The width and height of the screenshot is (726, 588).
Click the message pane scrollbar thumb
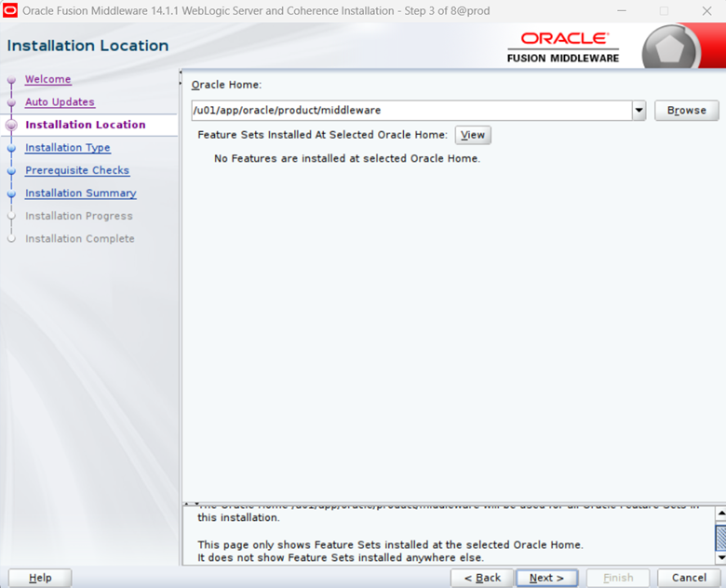(x=721, y=537)
